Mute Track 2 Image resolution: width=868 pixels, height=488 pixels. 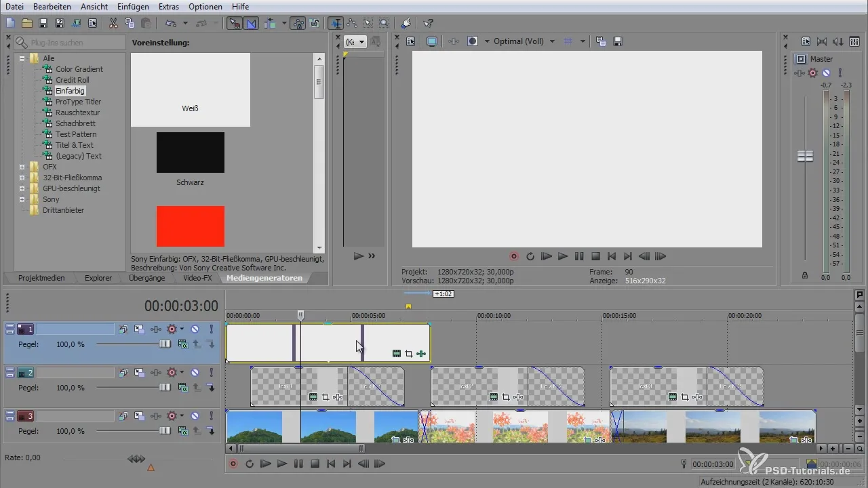coord(195,373)
